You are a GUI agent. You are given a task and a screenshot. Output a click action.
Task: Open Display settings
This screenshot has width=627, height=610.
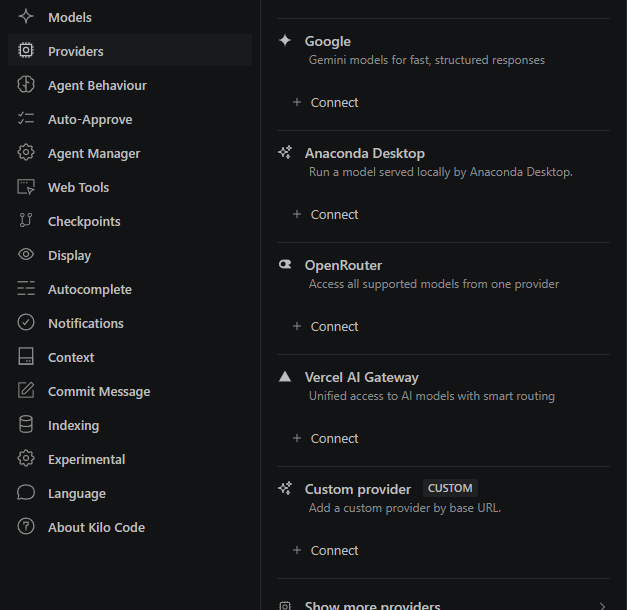tap(130, 255)
